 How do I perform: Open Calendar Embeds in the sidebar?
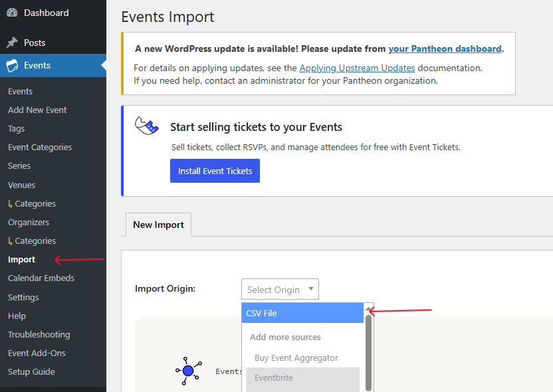click(x=41, y=278)
